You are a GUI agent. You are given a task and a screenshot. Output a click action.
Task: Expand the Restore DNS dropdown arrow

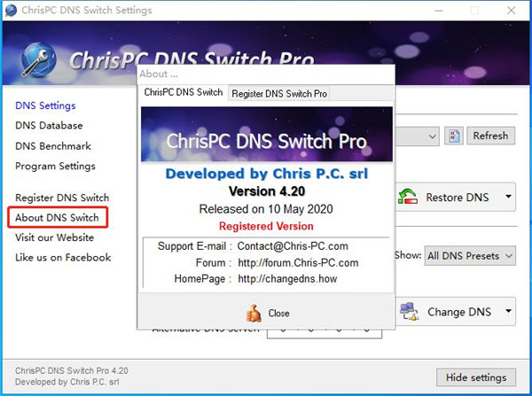click(x=508, y=197)
